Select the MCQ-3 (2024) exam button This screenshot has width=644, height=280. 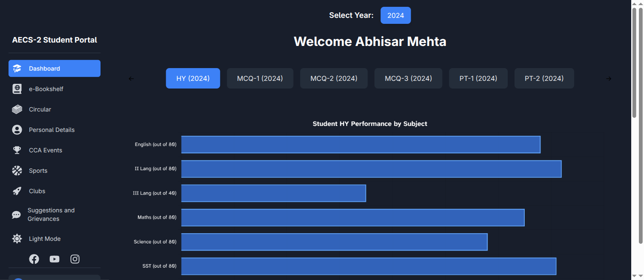click(x=408, y=78)
